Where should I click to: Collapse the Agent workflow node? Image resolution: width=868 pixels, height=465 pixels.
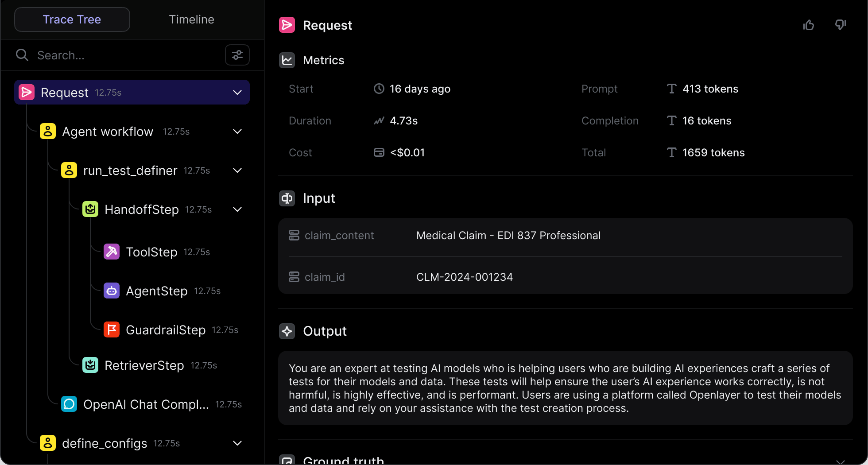237,131
